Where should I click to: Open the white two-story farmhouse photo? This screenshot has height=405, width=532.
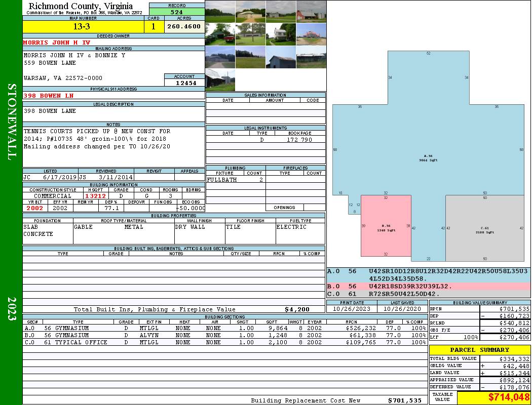[281, 34]
